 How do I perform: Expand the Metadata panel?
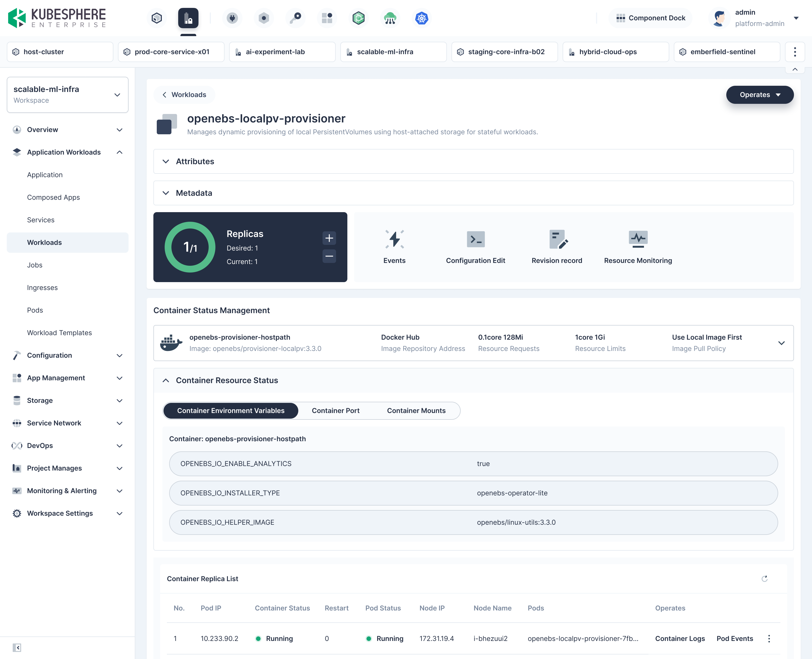pyautogui.click(x=473, y=193)
